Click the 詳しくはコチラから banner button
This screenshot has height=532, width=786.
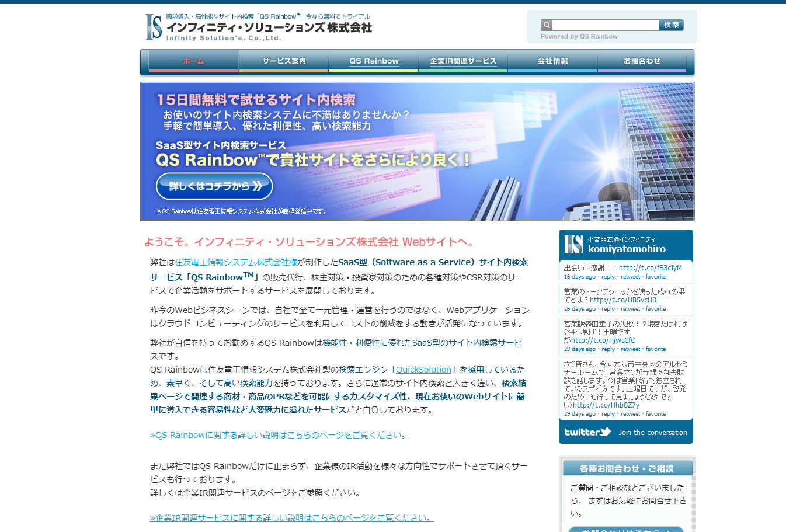click(x=214, y=186)
